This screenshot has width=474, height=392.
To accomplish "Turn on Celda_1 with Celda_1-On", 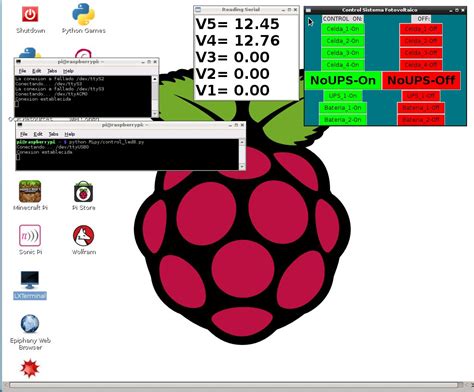I will tap(343, 29).
